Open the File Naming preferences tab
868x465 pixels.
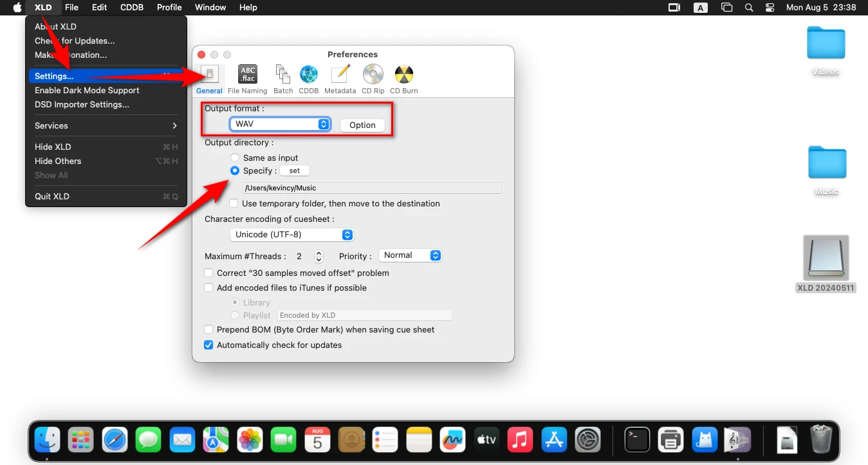[248, 79]
